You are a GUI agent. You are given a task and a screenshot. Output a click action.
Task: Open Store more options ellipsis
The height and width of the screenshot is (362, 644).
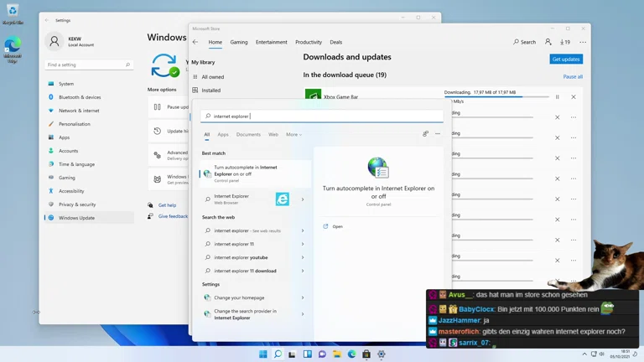click(x=583, y=42)
